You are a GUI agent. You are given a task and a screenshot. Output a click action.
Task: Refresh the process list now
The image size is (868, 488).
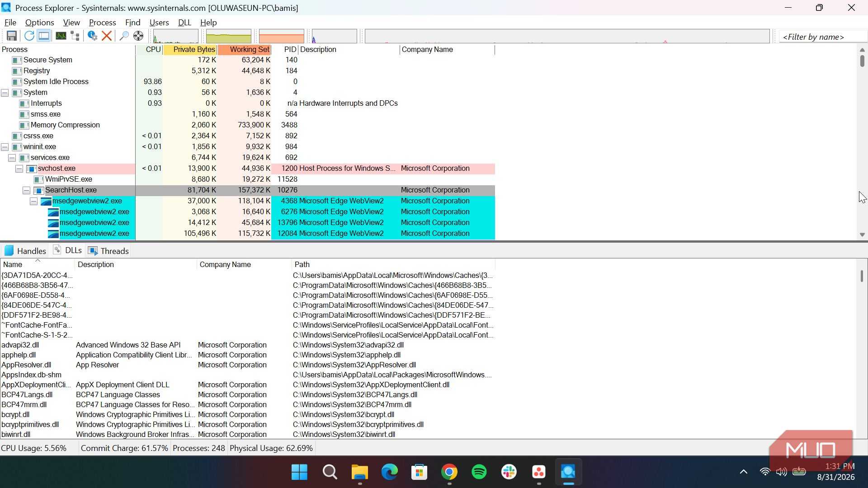pos(29,36)
